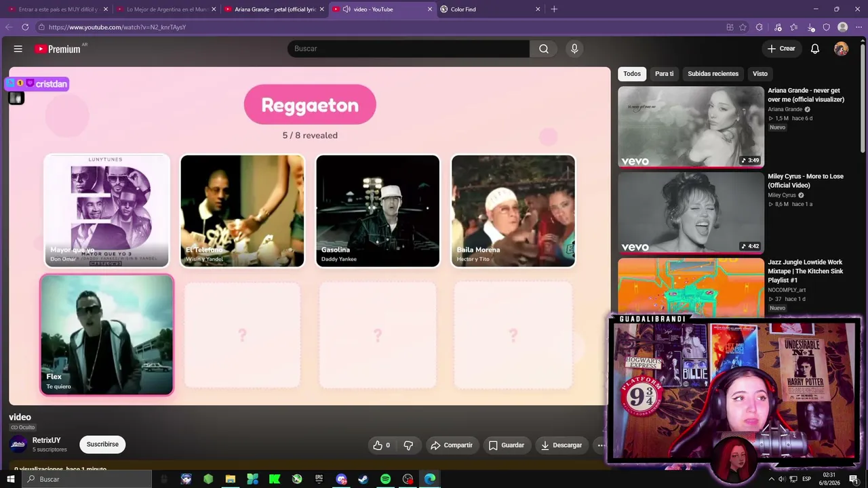Screen dimensions: 868x488
Task: Open the volume icon in system tray
Action: [x=781, y=479]
